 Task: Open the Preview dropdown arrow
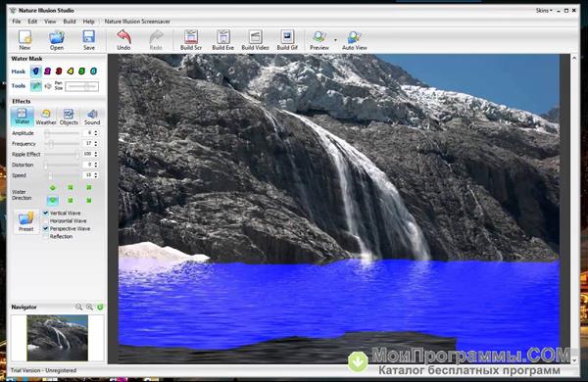pos(335,40)
